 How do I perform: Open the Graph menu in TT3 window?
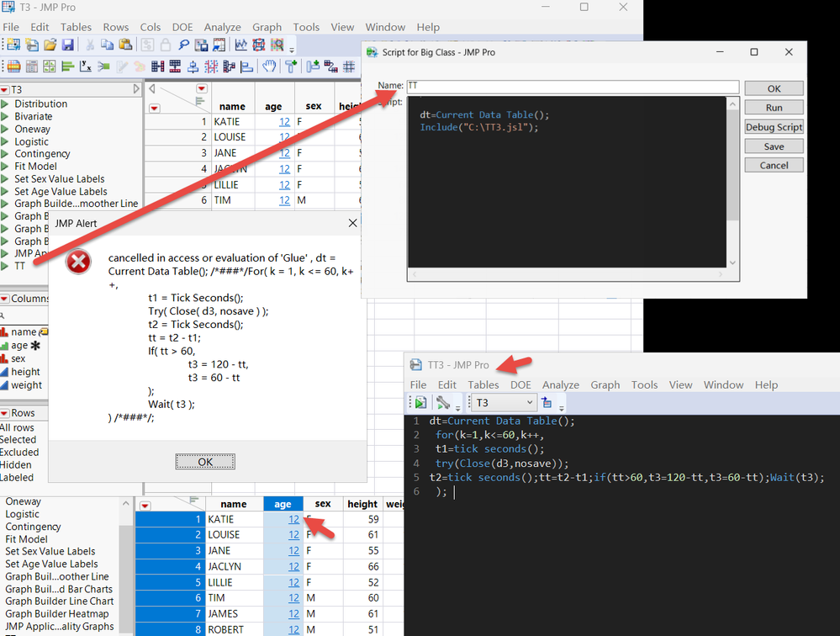pyautogui.click(x=605, y=384)
